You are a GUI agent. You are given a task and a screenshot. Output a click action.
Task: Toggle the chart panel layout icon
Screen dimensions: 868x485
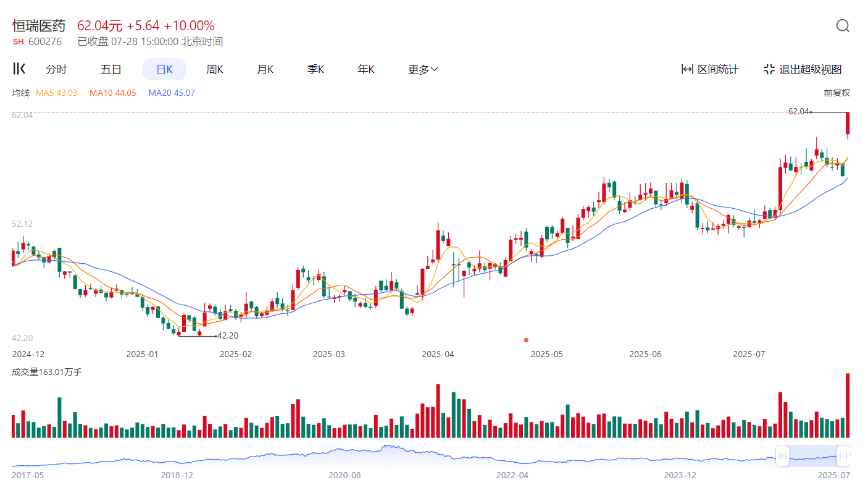[x=19, y=69]
